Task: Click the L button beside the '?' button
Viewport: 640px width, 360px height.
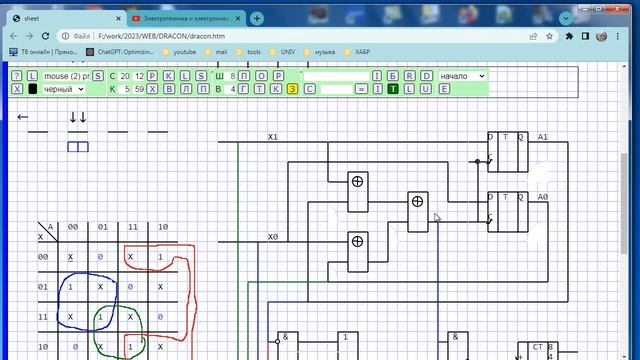Action: [32, 76]
